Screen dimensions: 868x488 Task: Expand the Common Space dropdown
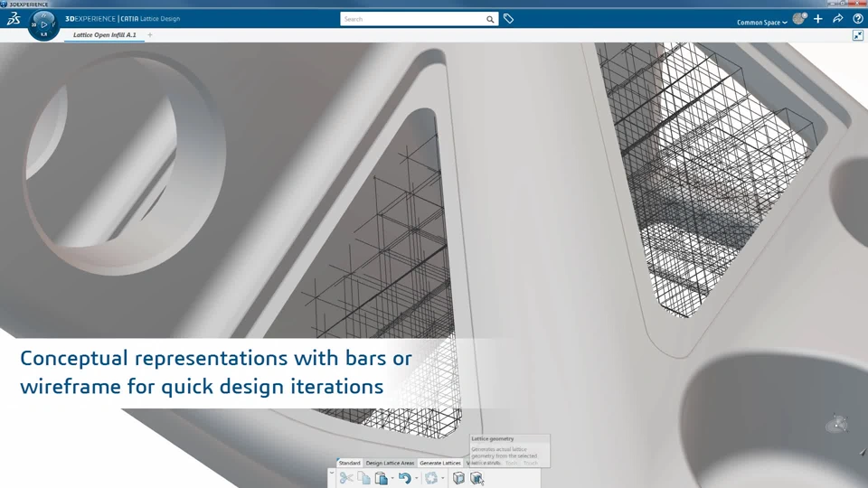(761, 22)
